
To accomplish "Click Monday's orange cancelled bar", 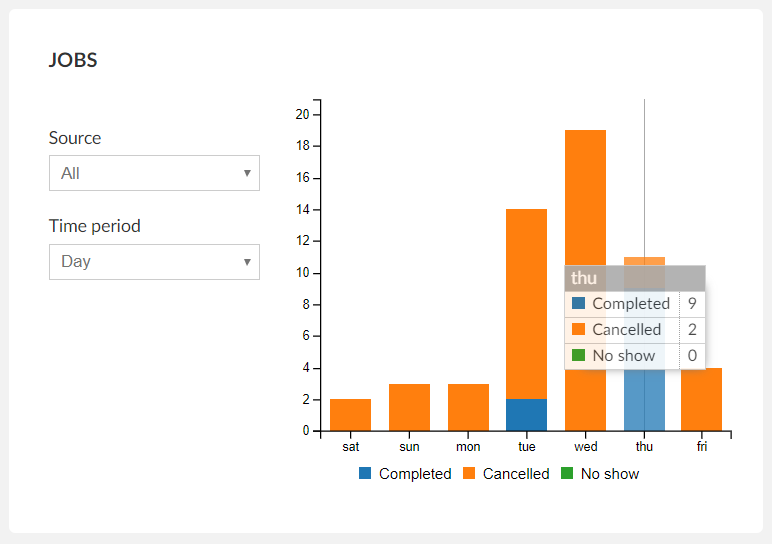I will tap(468, 407).
